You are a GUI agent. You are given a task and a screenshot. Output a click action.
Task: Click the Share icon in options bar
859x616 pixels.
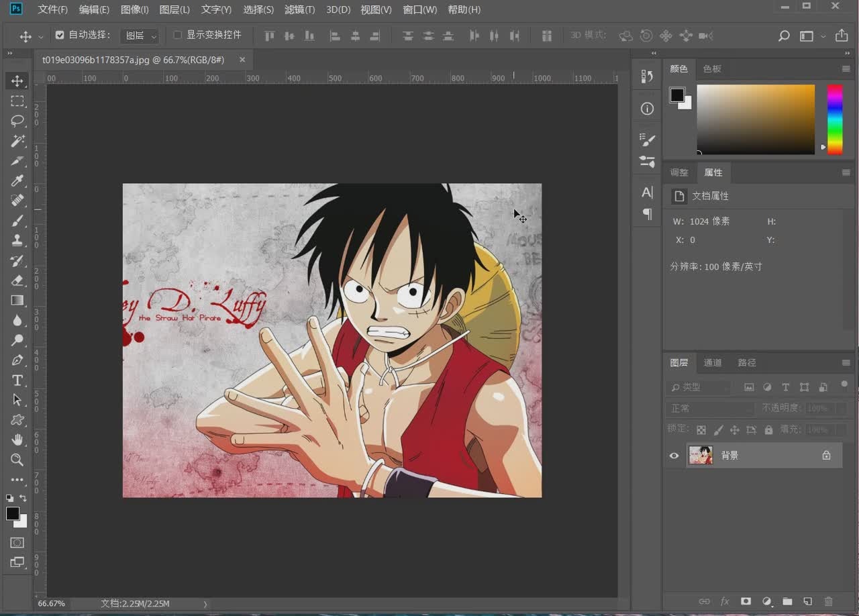pos(842,36)
